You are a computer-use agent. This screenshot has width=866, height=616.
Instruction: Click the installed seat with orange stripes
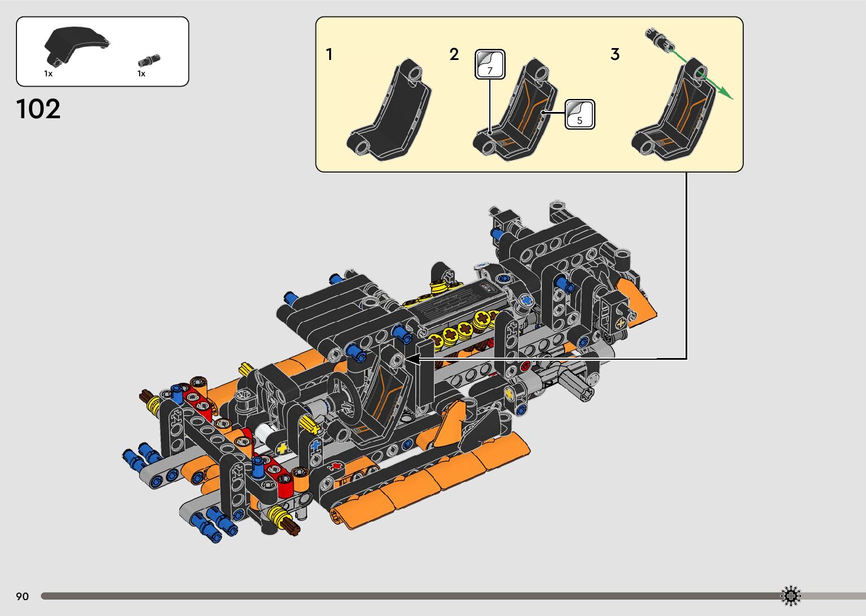pyautogui.click(x=387, y=396)
